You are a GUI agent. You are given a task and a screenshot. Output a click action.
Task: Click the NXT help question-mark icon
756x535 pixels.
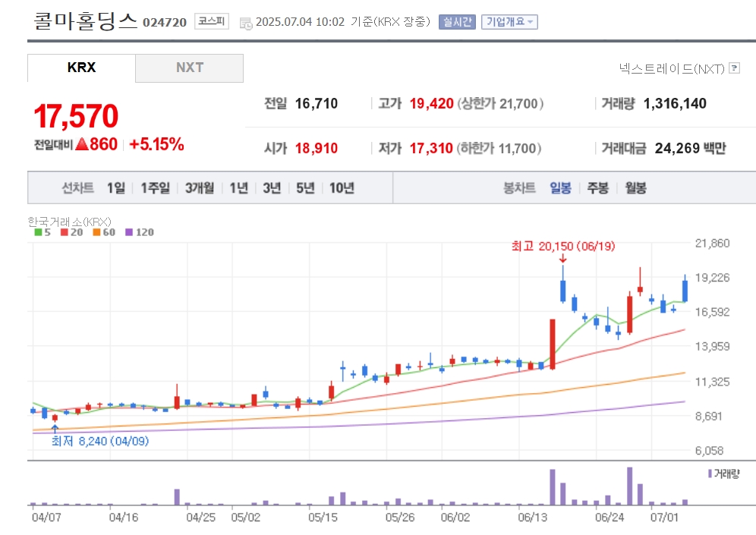(x=734, y=68)
